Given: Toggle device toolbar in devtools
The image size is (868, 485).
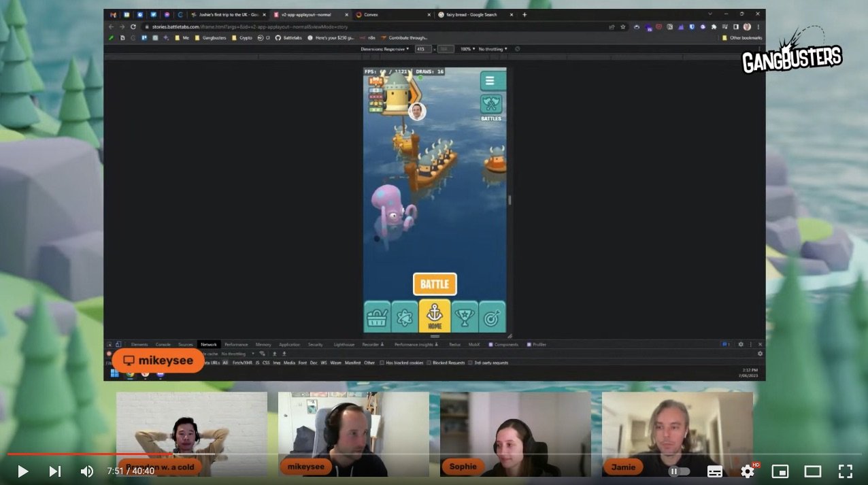Looking at the screenshot, I should click(x=118, y=344).
